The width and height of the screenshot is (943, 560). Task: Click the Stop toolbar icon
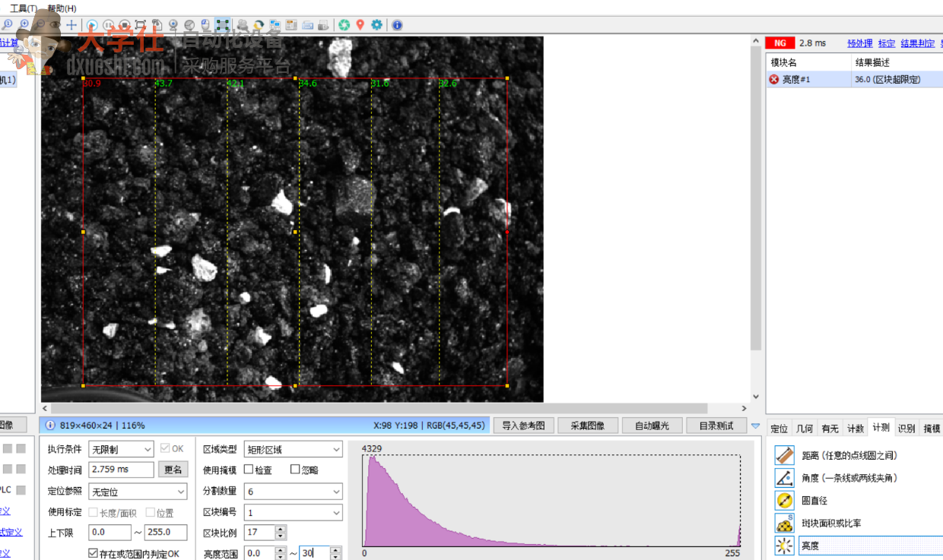124,25
